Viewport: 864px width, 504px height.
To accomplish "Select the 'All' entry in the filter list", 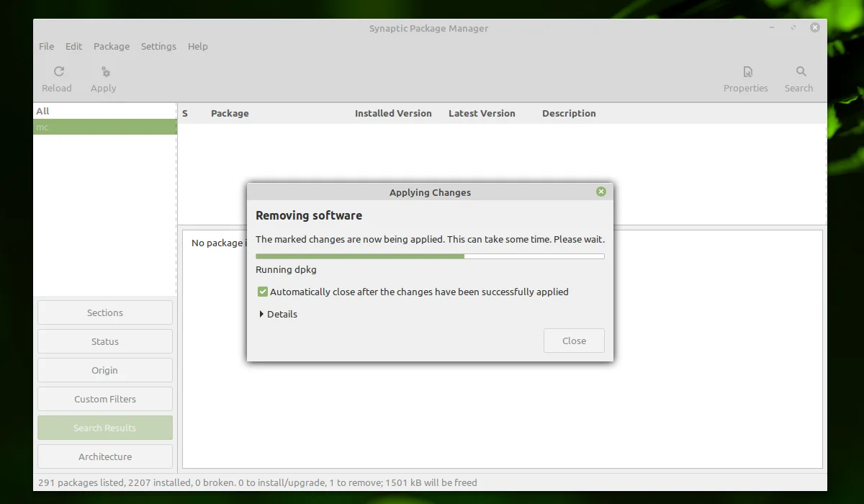I will pos(104,111).
